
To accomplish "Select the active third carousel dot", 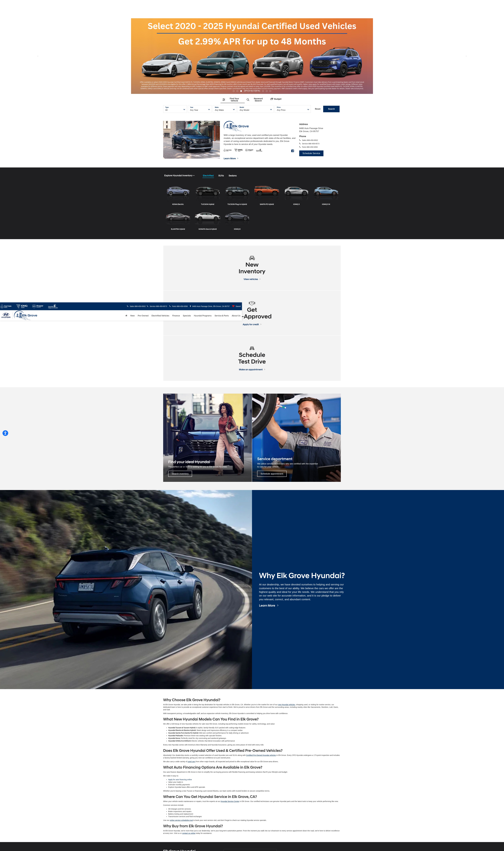I will click(241, 91).
